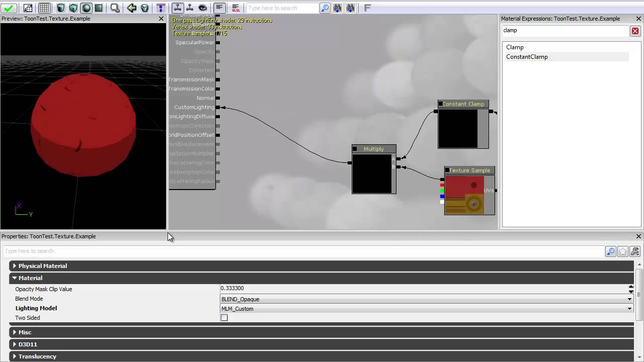
Task: Select plane preview mesh
Action: [x=99, y=8]
